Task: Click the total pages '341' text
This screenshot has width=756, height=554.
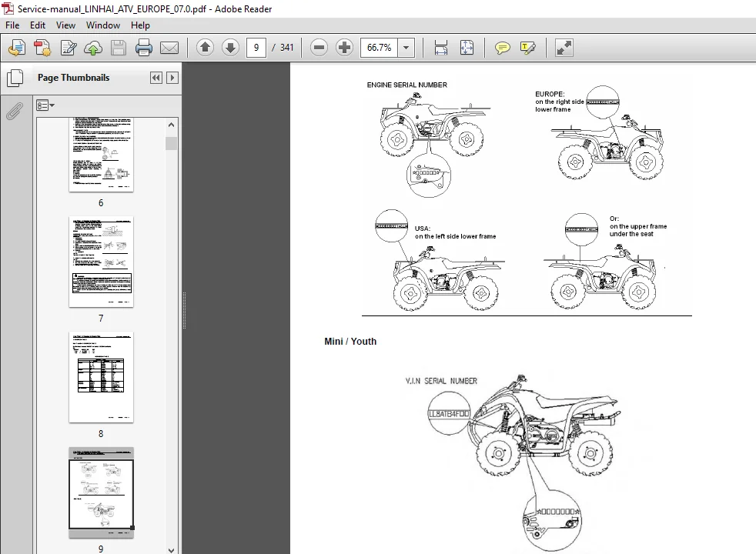Action: point(287,48)
